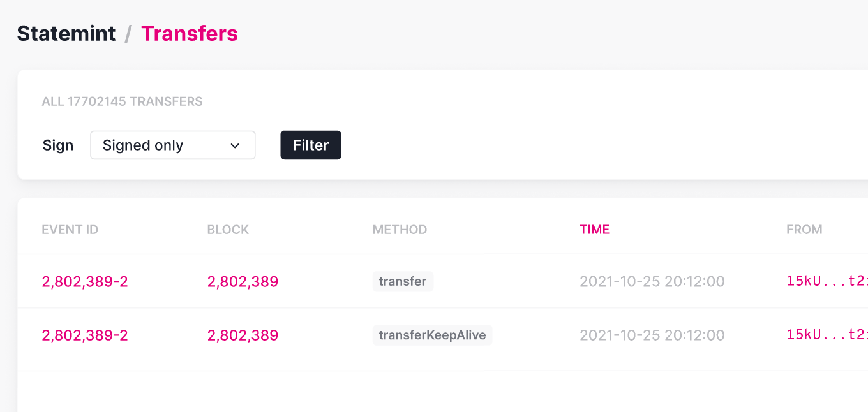Screen dimensions: 868x412
Task: Navigate to Statemint via breadcrumb
Action: coord(66,33)
